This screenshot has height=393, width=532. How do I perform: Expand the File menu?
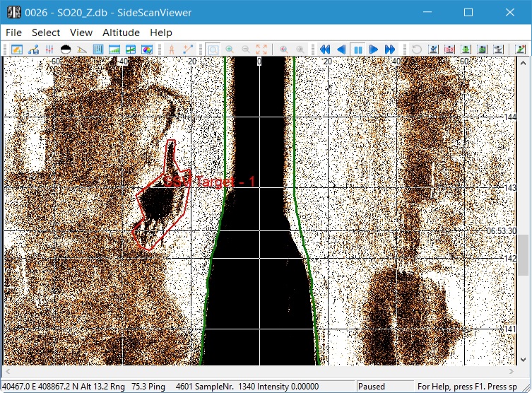(x=13, y=33)
